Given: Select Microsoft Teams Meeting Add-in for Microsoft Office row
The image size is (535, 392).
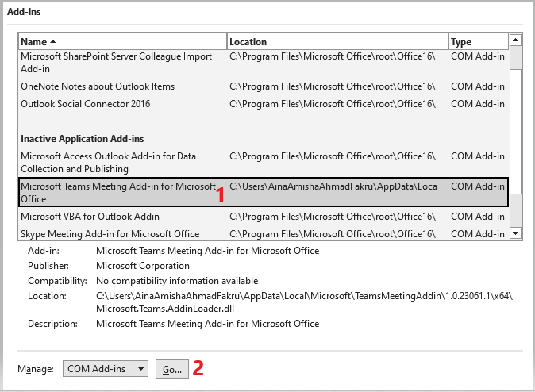Looking at the screenshot, I should (x=264, y=192).
